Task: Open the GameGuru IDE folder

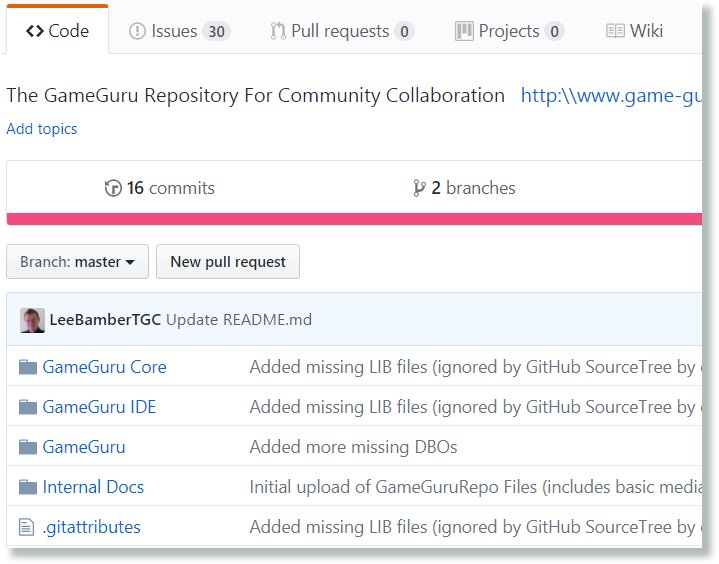Action: (100, 407)
